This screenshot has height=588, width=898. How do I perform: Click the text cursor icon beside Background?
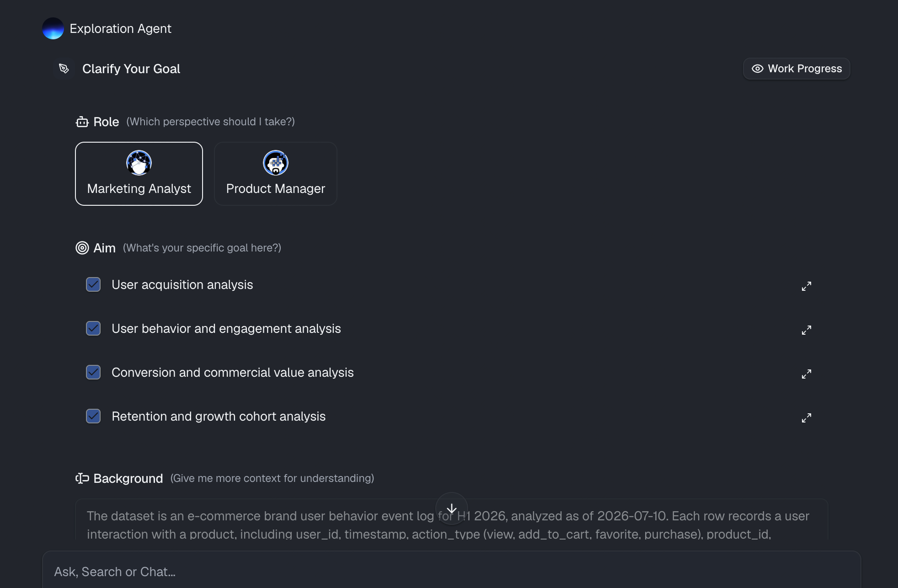[x=82, y=478]
